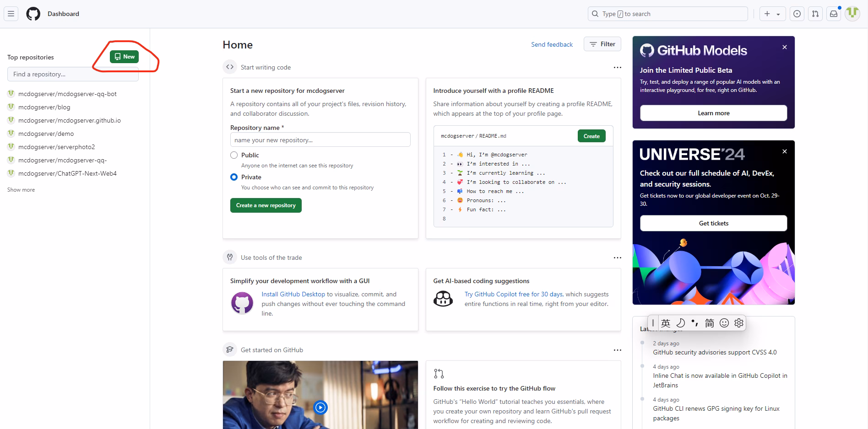Click the GitHub Octocat logo

33,14
